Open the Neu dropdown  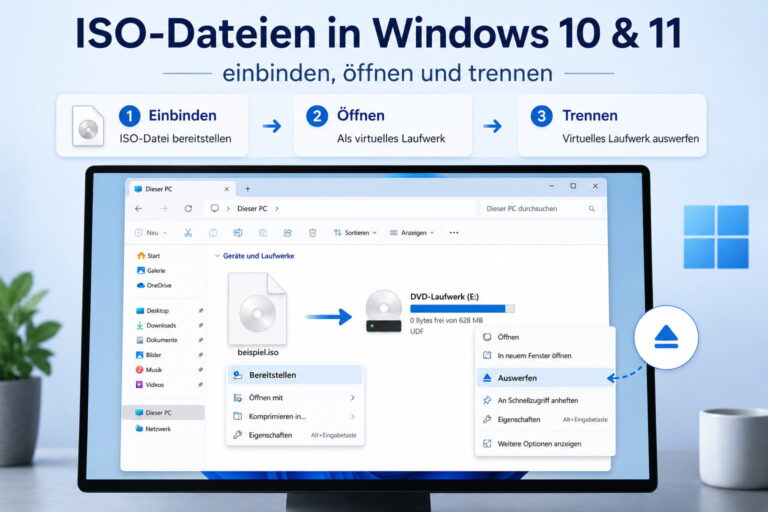[x=151, y=233]
